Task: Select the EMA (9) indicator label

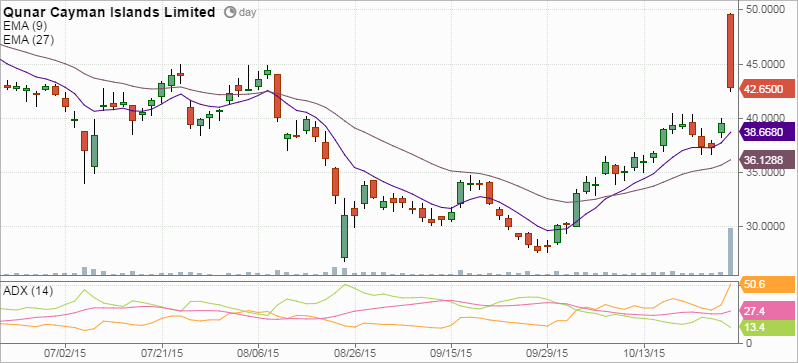Action: tap(25, 26)
